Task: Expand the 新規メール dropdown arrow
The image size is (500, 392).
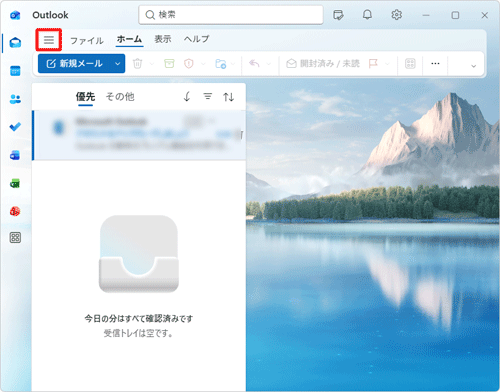Action: tap(117, 64)
